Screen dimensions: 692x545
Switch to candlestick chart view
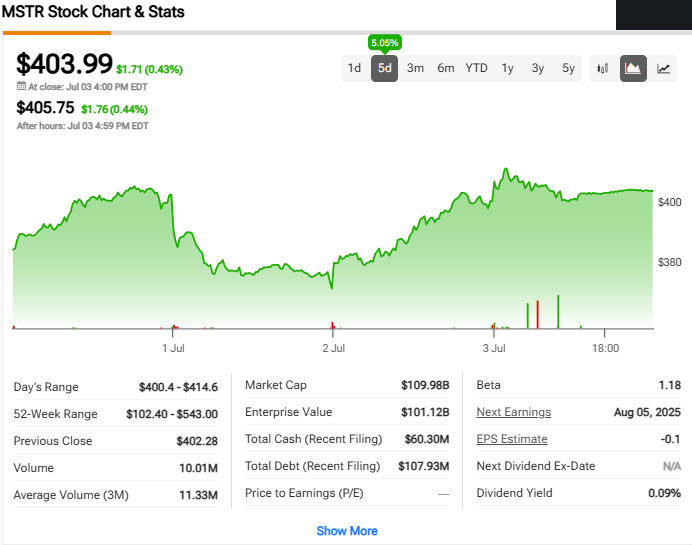click(603, 68)
